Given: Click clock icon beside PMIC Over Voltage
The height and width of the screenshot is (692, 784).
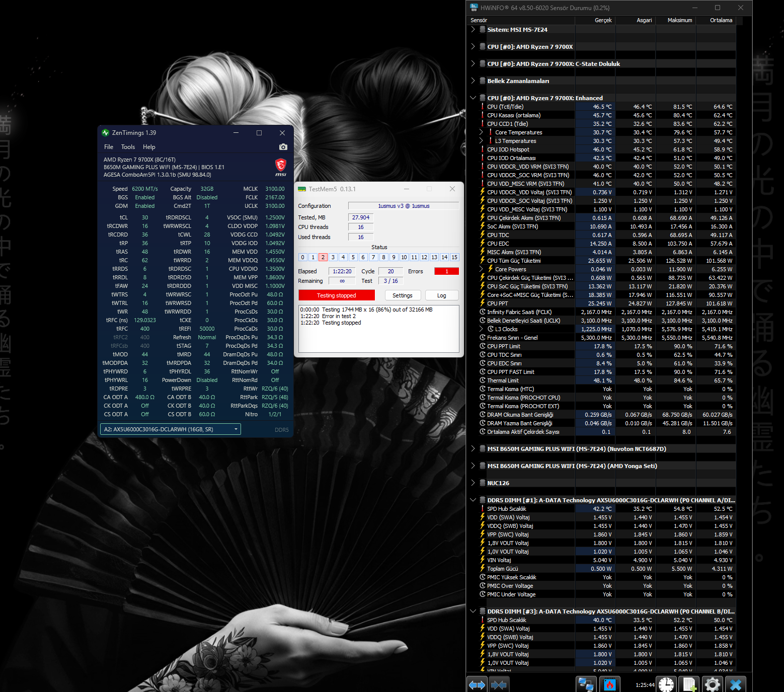Looking at the screenshot, I should 483,586.
